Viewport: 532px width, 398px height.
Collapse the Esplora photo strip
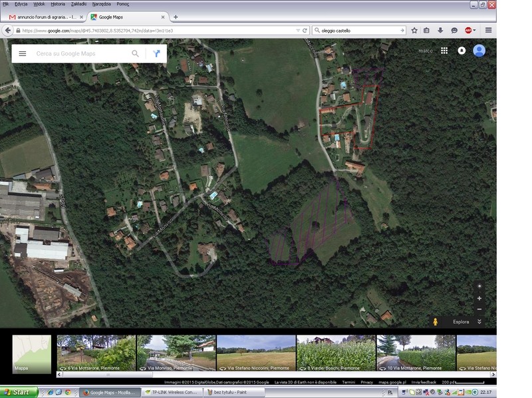pos(479,322)
